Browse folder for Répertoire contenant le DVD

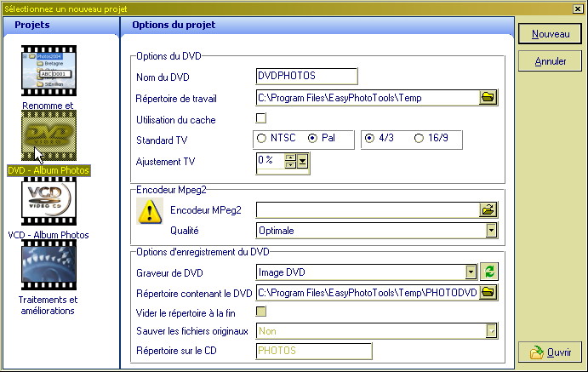(x=488, y=292)
